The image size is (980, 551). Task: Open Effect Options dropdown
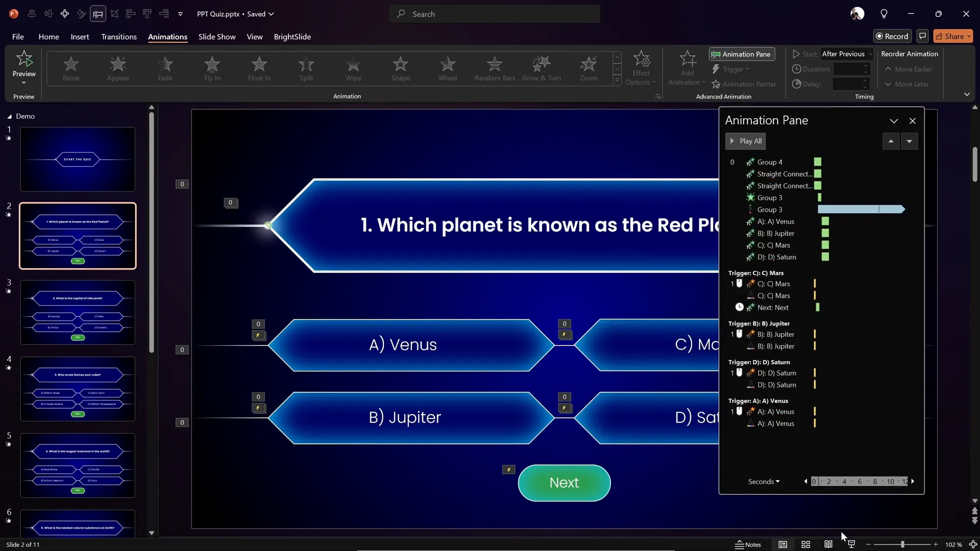click(641, 68)
